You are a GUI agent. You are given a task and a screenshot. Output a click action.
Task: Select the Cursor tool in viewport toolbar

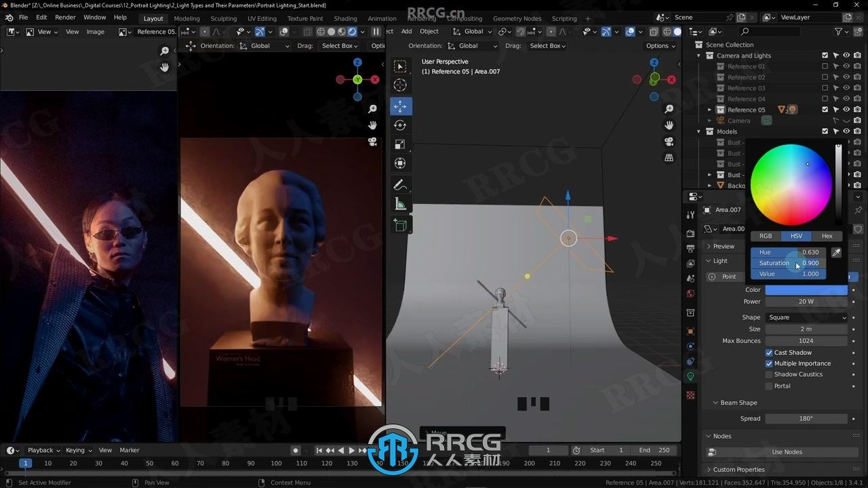pyautogui.click(x=400, y=85)
